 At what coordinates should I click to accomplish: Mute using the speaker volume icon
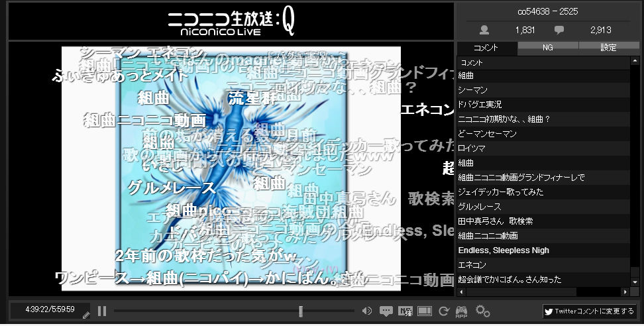click(x=367, y=311)
